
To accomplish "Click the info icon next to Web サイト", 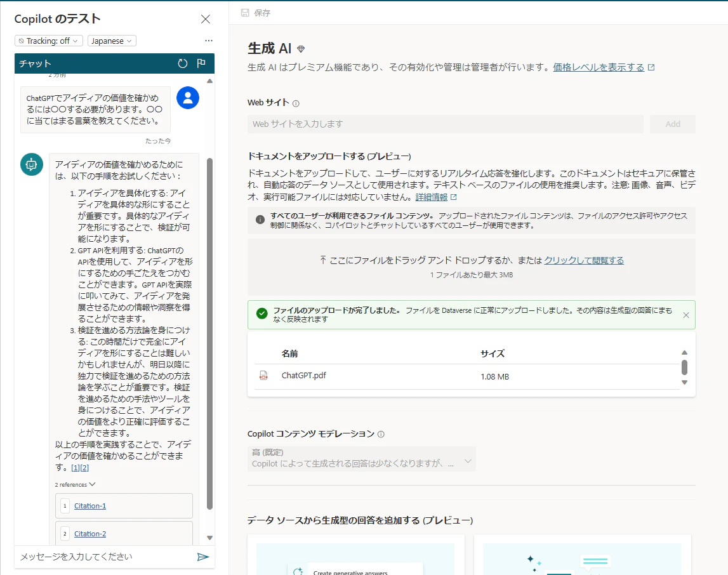I will 296,103.
